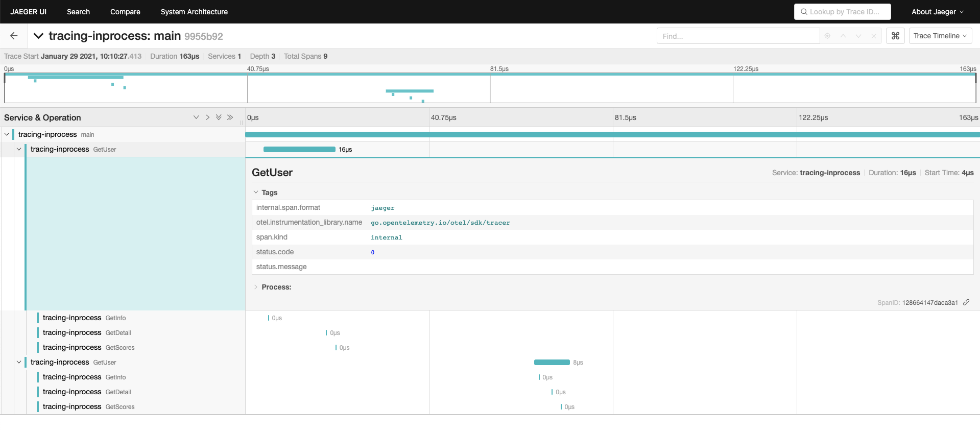The width and height of the screenshot is (980, 432).
Task: Click the single down-chevron expand-one-level icon
Action: click(196, 117)
